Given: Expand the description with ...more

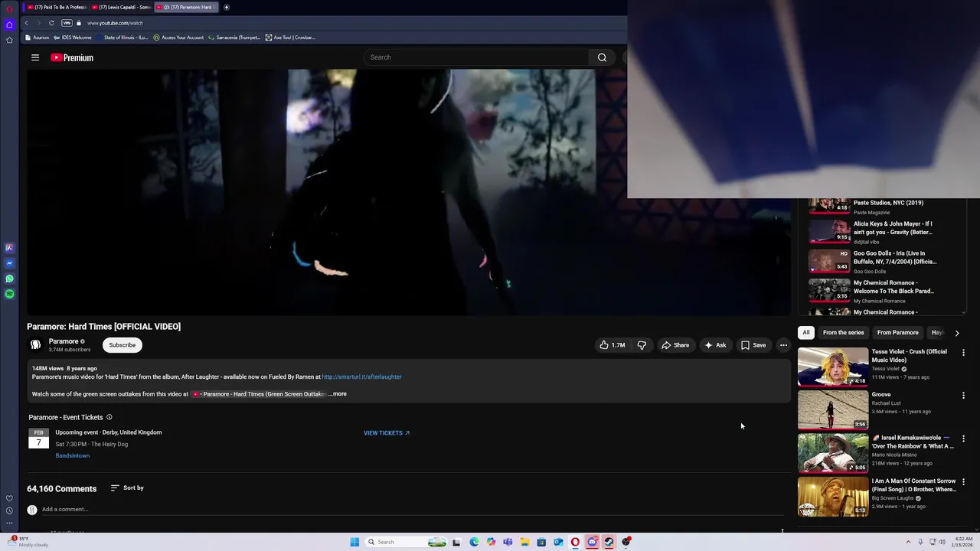Looking at the screenshot, I should (x=338, y=394).
